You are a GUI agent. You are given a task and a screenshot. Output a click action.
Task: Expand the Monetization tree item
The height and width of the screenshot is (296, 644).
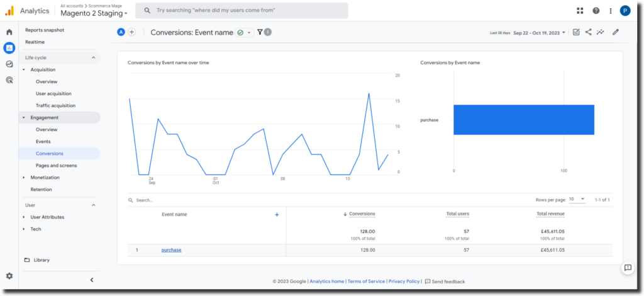pos(24,178)
